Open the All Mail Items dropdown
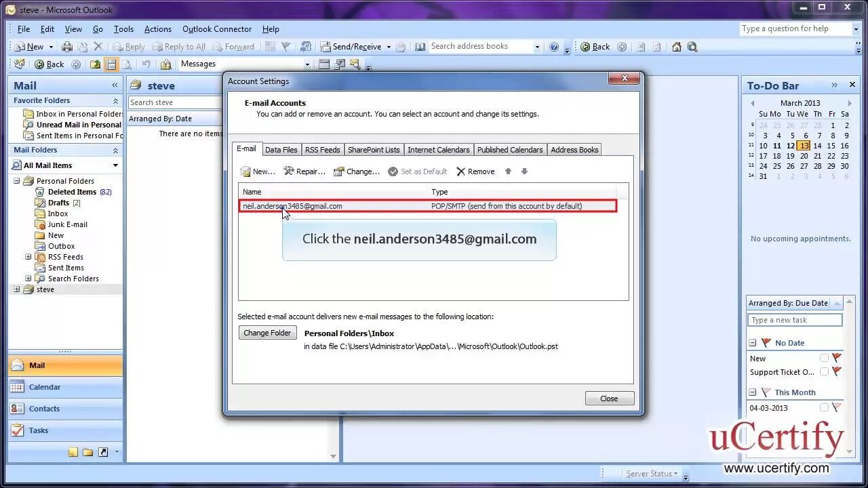868x488 pixels. point(117,165)
